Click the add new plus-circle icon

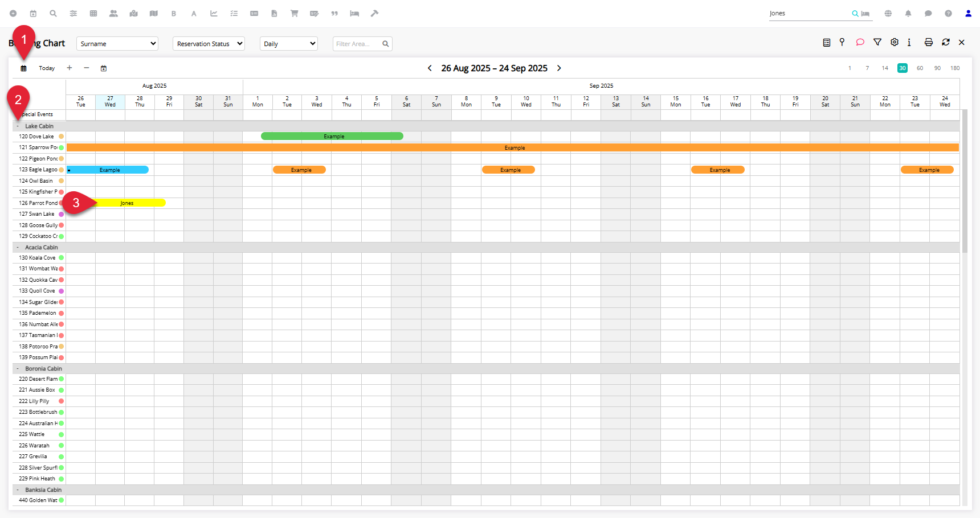pyautogui.click(x=13, y=13)
